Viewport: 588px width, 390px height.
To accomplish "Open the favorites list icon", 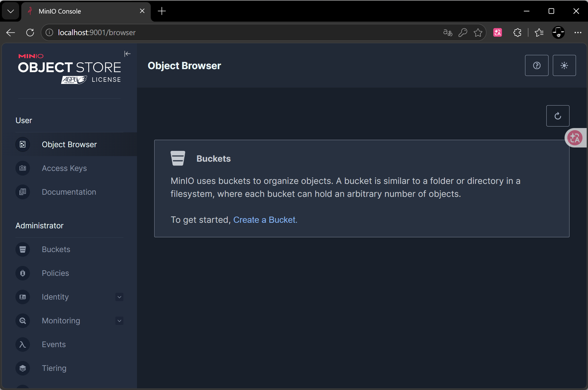I will click(x=539, y=32).
